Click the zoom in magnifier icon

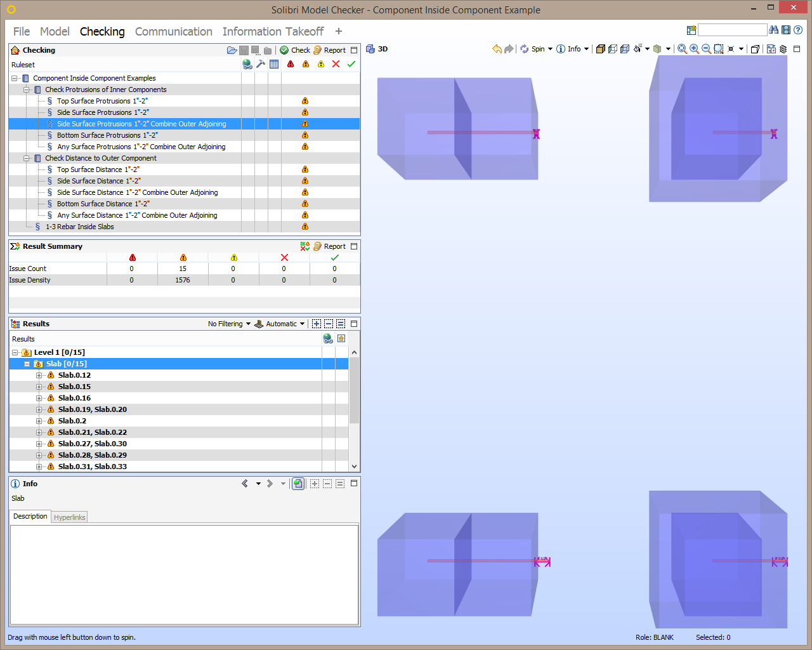click(694, 49)
